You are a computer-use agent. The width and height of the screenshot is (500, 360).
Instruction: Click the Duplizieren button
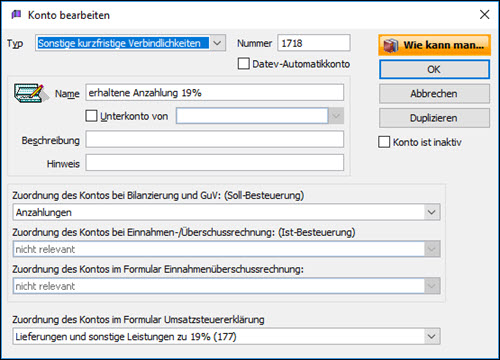coord(434,118)
